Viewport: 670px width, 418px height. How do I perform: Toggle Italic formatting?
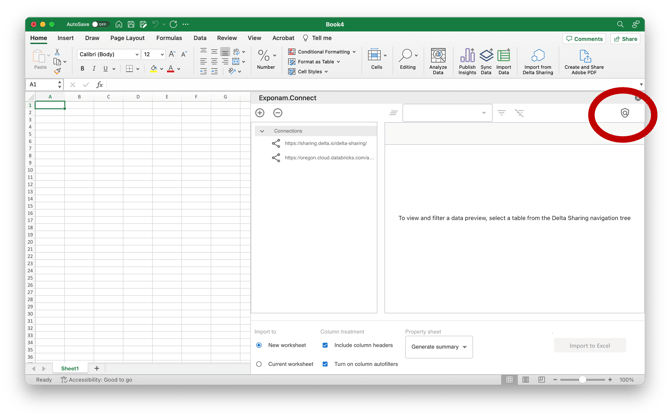[94, 69]
